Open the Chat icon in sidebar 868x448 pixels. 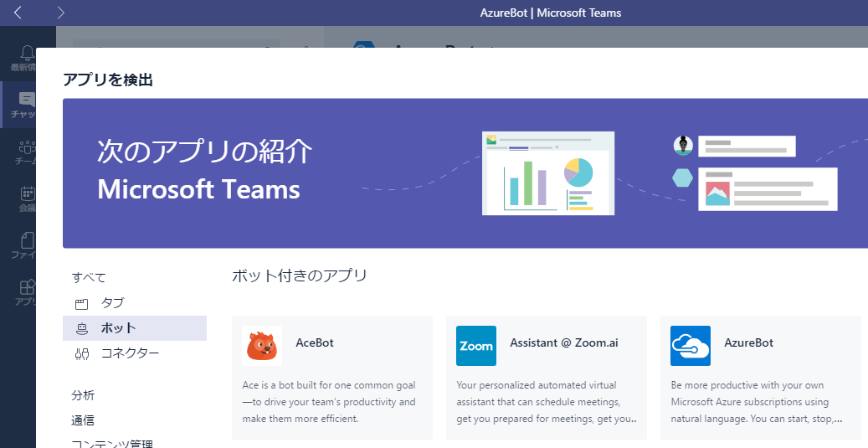pyautogui.click(x=27, y=100)
